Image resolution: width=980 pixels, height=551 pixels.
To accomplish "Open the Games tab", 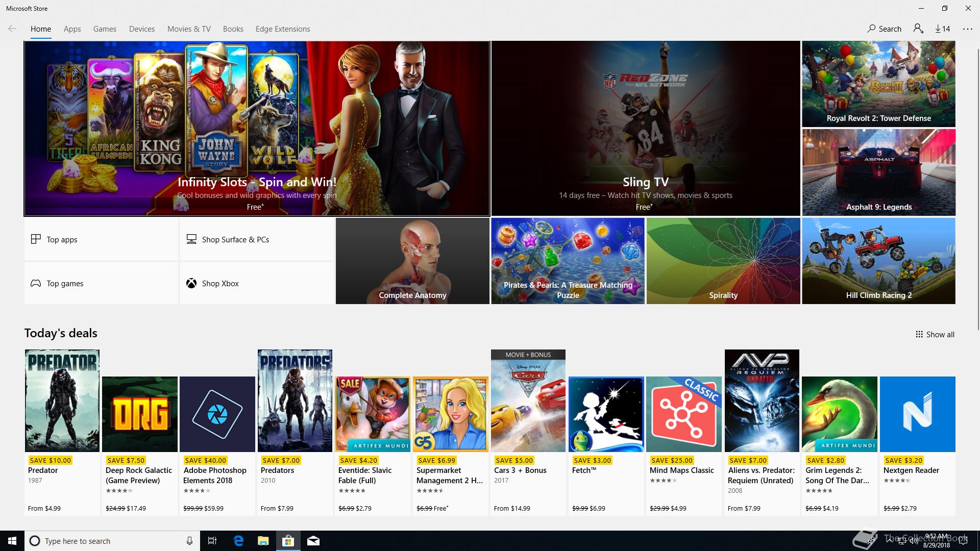I will tap(105, 29).
